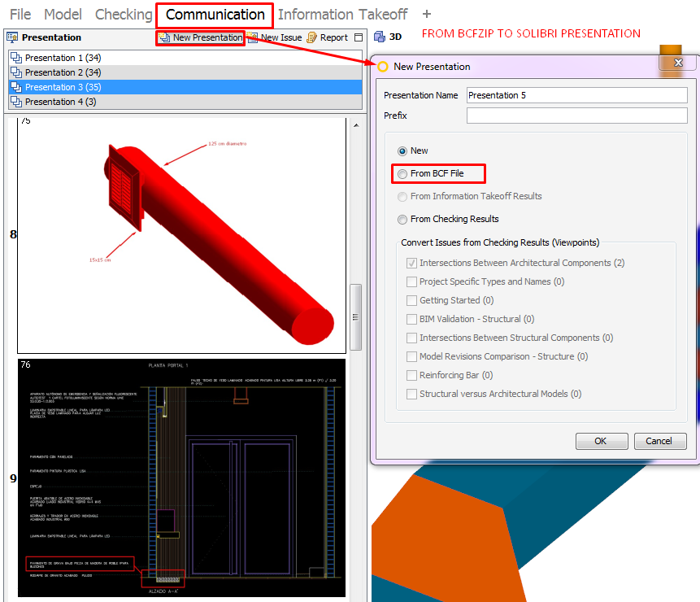Click Cancel in New Presentation dialog
The height and width of the screenshot is (602, 700).
coord(660,441)
